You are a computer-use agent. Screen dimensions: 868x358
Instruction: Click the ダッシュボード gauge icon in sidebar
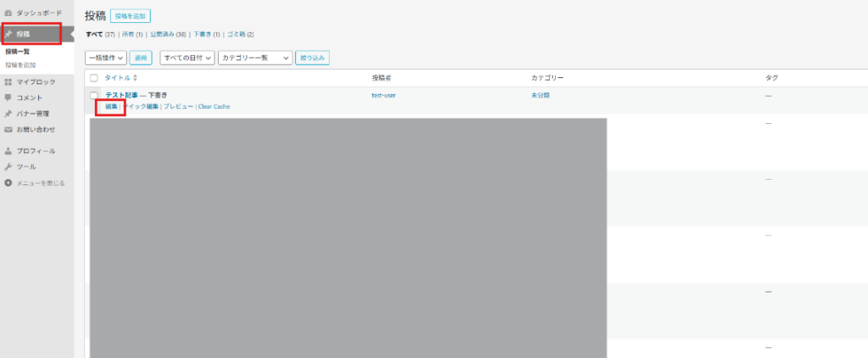[x=8, y=14]
